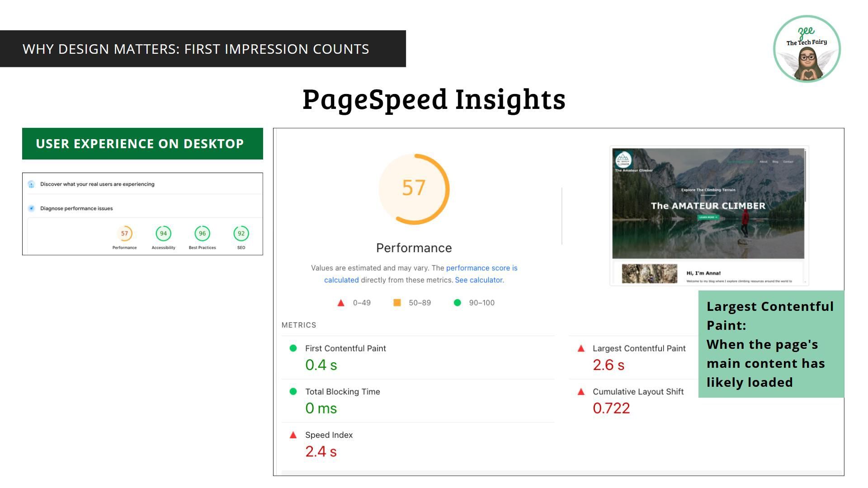Click the large 57 performance gauge
This screenshot has height=488, width=868.
coord(414,189)
